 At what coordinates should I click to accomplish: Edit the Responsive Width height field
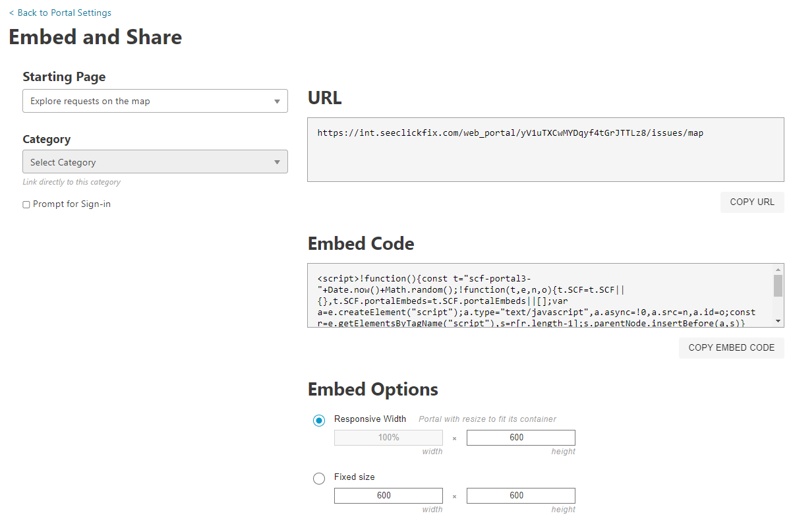[x=521, y=437]
